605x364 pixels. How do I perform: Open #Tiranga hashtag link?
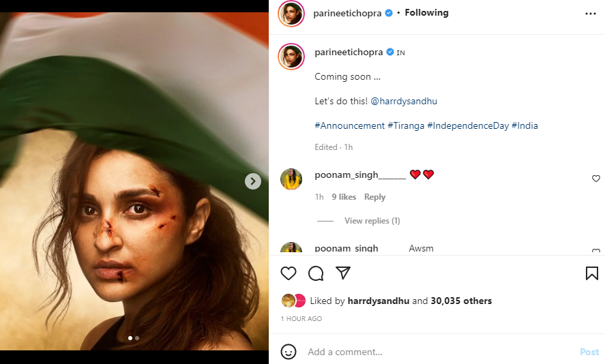pos(406,125)
